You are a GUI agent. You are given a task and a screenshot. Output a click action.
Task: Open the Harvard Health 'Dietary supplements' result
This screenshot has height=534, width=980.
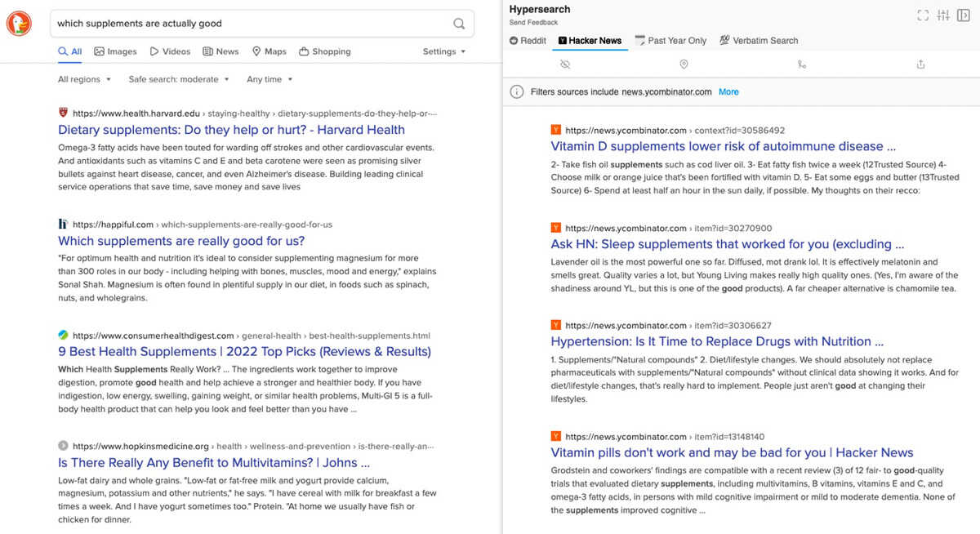click(x=231, y=130)
